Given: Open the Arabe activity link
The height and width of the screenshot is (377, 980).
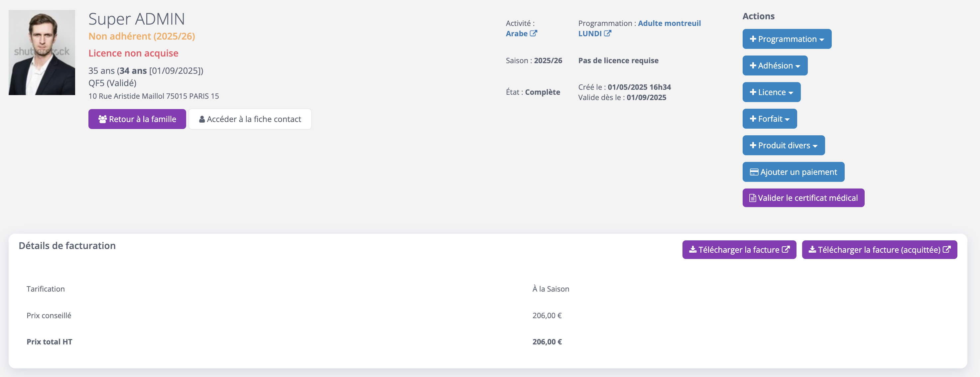Looking at the screenshot, I should coord(516,34).
